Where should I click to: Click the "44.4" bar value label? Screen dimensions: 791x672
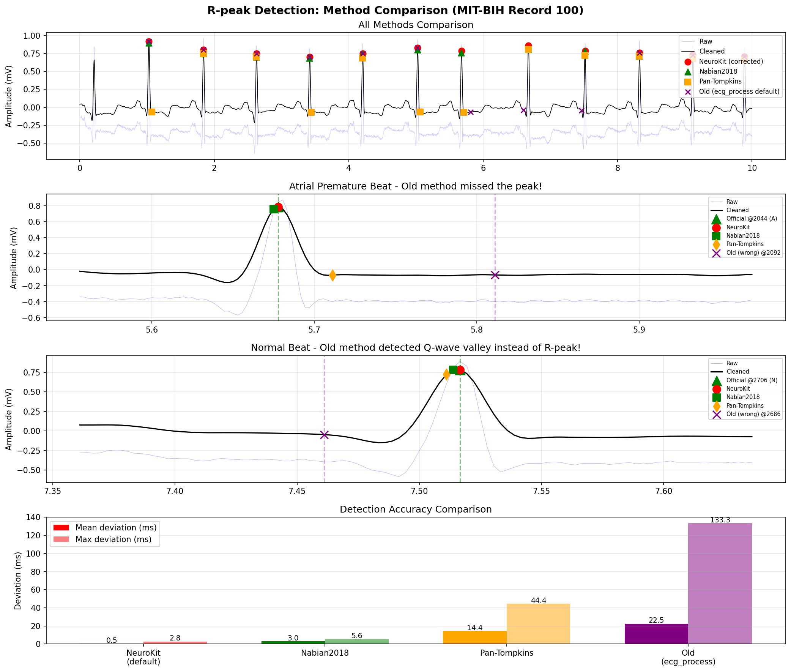pos(539,601)
